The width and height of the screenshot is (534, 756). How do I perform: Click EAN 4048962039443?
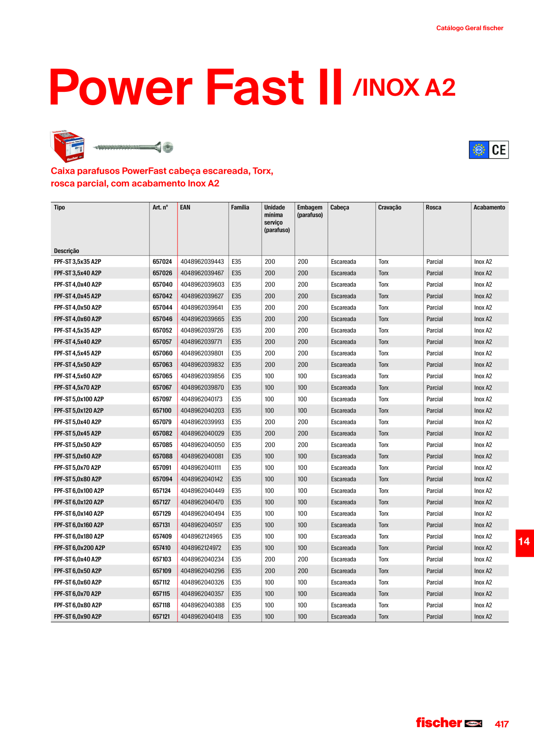[202, 262]
